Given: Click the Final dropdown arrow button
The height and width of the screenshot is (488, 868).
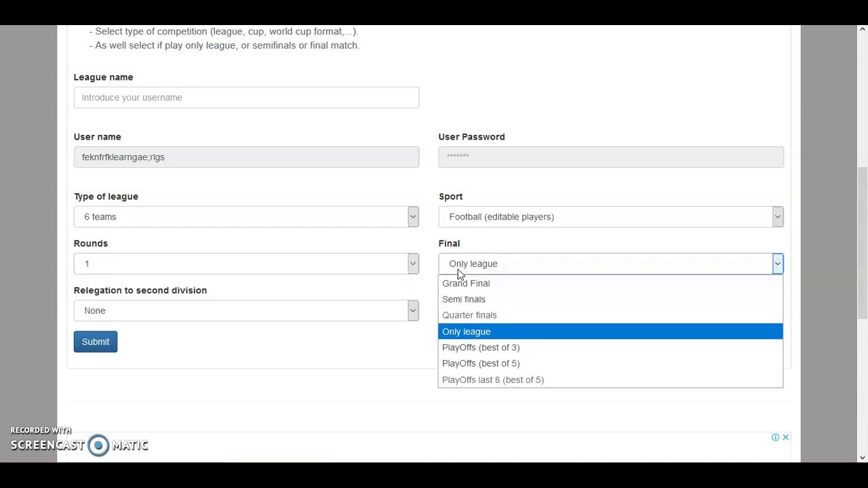Looking at the screenshot, I should point(777,264).
